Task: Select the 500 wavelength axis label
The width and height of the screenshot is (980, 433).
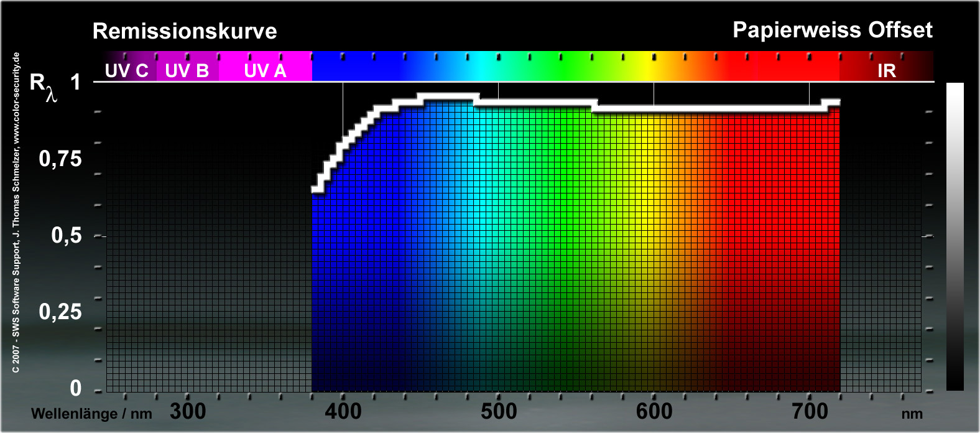Action: tap(499, 411)
